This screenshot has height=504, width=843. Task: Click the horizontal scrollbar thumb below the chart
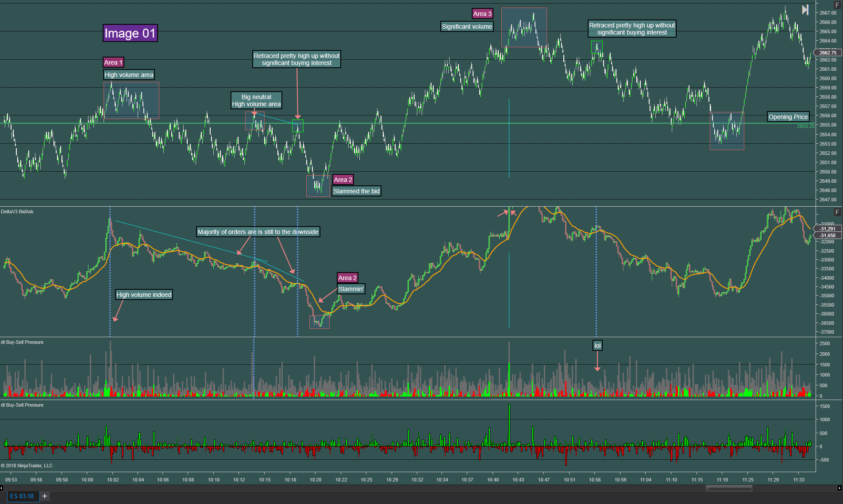coord(729,488)
